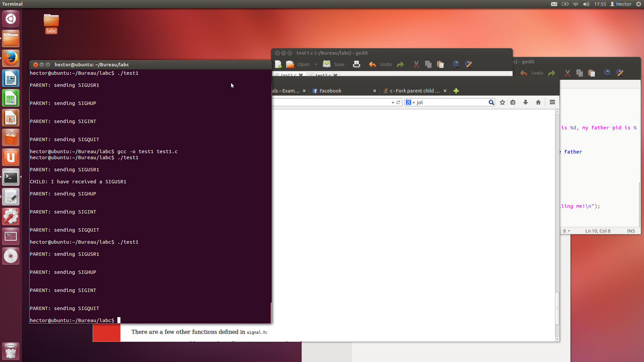The height and width of the screenshot is (362, 644).
Task: Open Find and Replace in test1.c gedit
Action: tap(469, 64)
